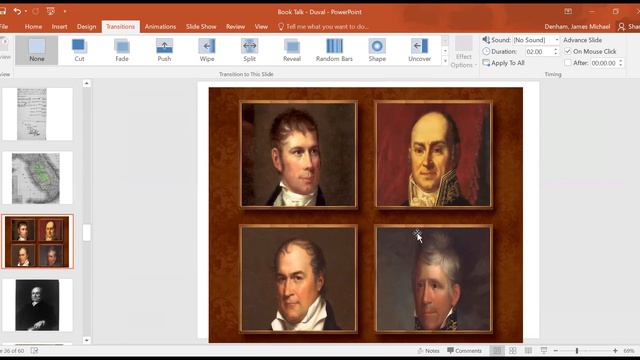Image resolution: width=640 pixels, height=360 pixels.
Task: Click the After time value field
Action: (604, 63)
